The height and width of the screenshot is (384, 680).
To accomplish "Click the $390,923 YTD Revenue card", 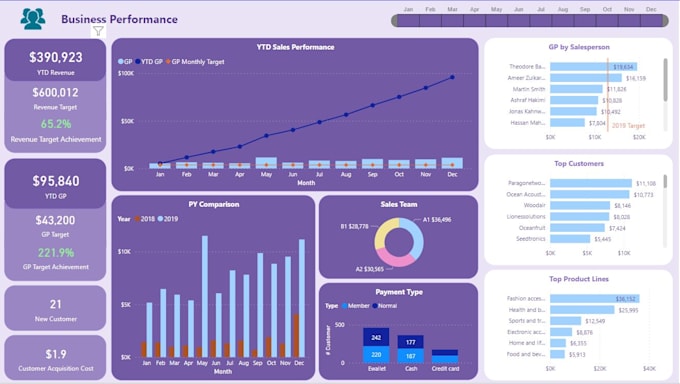I will 56,60.
